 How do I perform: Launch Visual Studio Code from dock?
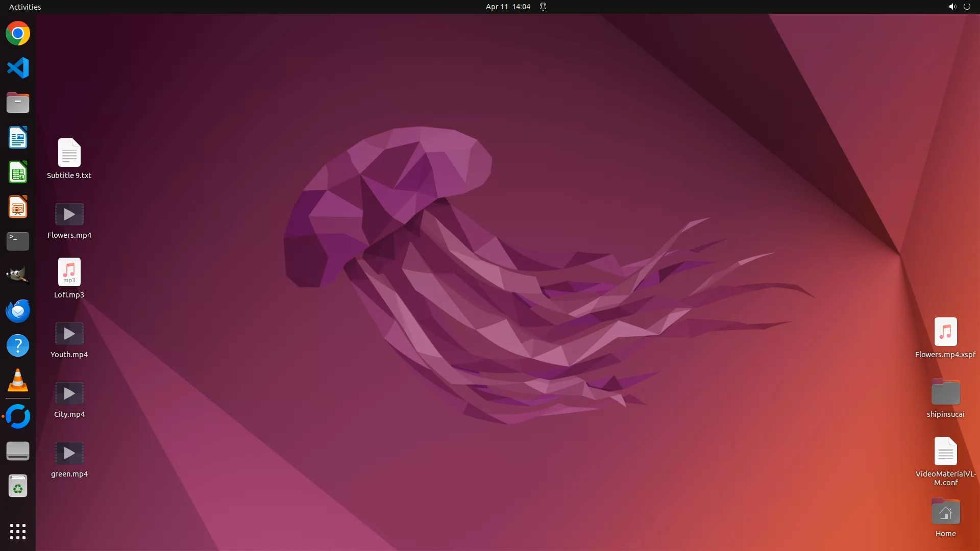coord(18,68)
